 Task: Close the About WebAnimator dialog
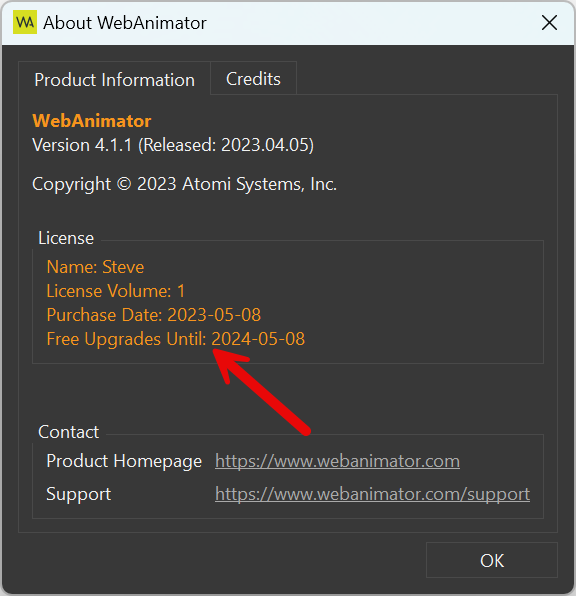point(549,23)
